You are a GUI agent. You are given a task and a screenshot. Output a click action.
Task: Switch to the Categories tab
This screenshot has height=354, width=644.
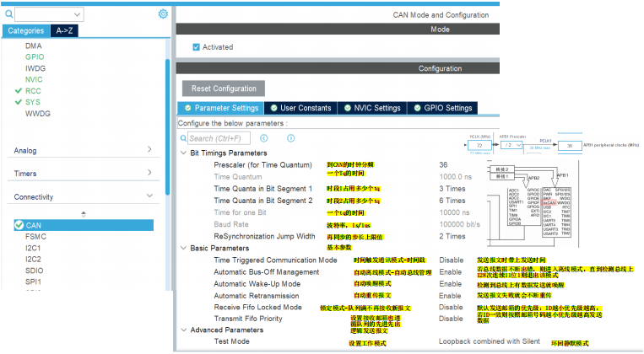(26, 31)
